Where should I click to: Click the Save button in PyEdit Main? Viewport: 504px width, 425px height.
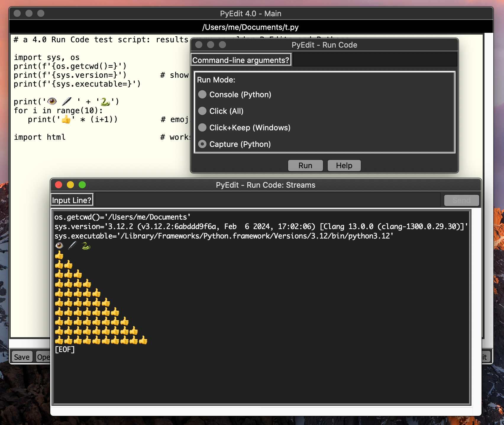[22, 357]
